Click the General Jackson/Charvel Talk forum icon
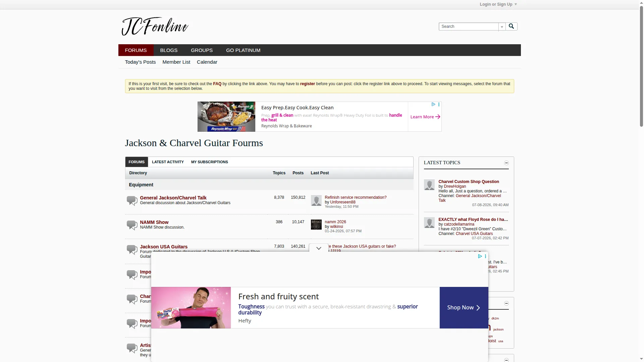The width and height of the screenshot is (644, 362). pyautogui.click(x=132, y=201)
